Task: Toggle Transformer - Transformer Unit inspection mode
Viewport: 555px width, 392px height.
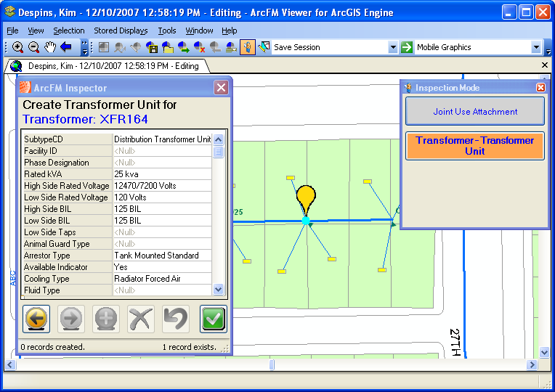Action: coord(474,146)
